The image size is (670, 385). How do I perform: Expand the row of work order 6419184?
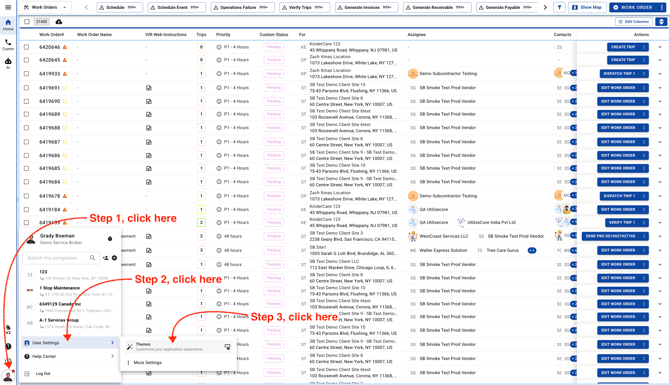(x=660, y=209)
